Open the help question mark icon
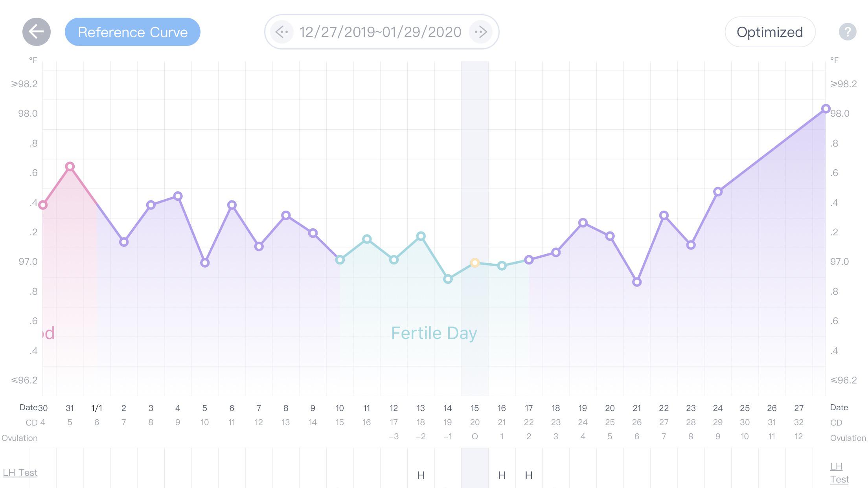Screen dimensions: 868x488 coord(848,32)
